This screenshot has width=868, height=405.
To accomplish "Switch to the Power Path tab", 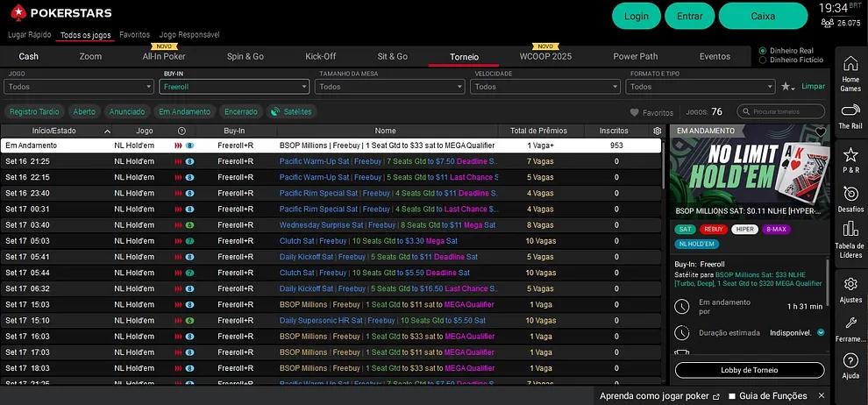I will 636,56.
